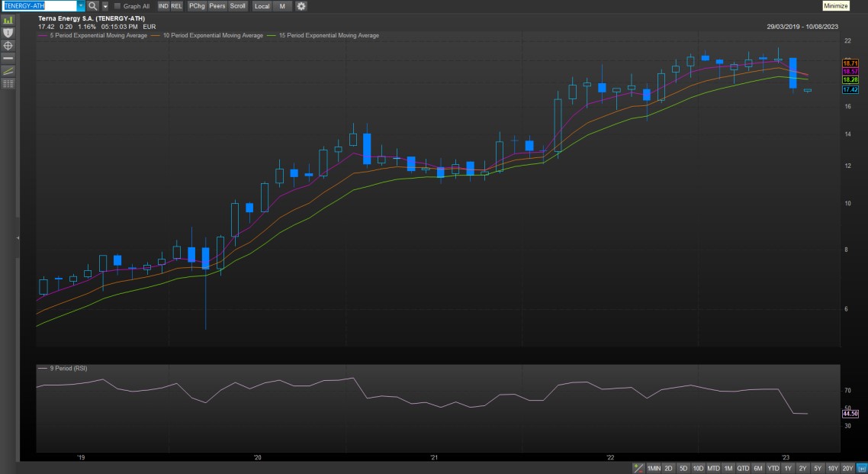Select the bar chart type icon

(x=8, y=20)
